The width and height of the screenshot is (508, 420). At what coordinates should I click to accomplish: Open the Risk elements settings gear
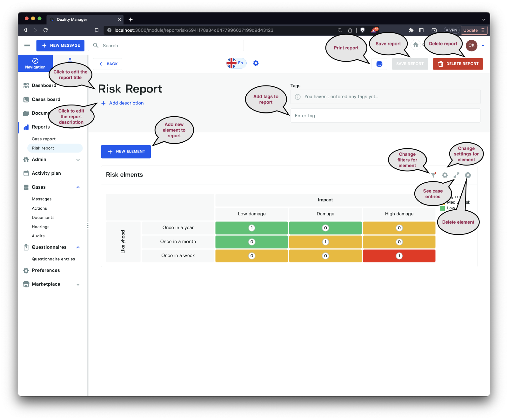click(445, 175)
